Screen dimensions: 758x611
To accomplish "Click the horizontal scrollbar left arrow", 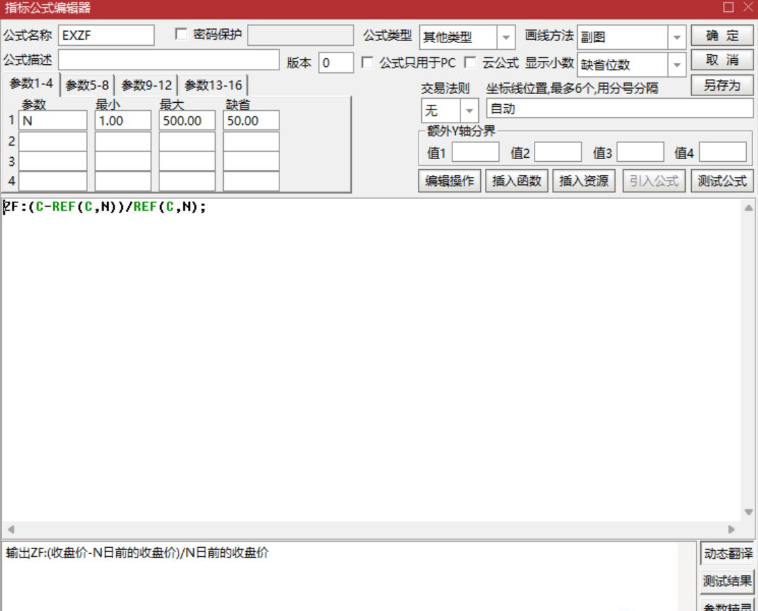I will coord(11,529).
